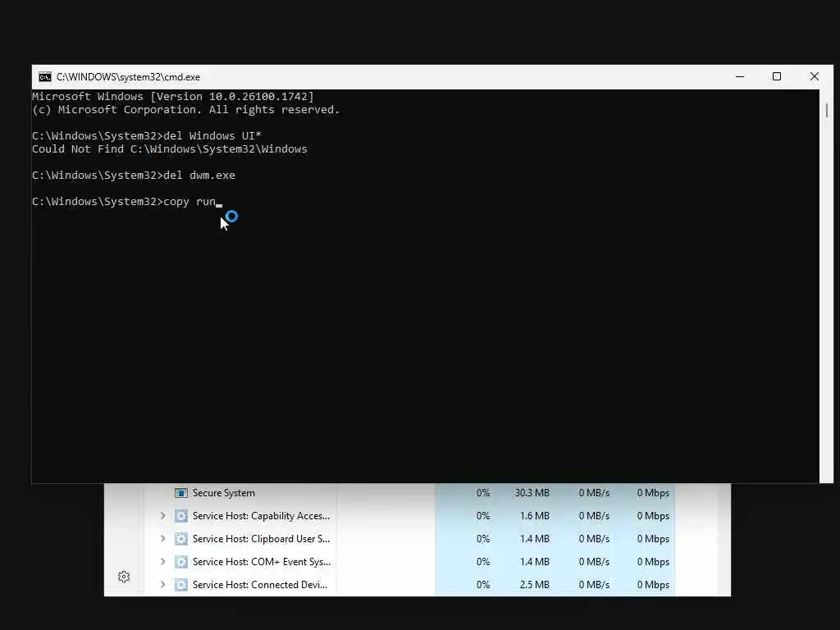This screenshot has width=840, height=630.
Task: Click the 1.6 MB memory value
Action: pyautogui.click(x=535, y=516)
